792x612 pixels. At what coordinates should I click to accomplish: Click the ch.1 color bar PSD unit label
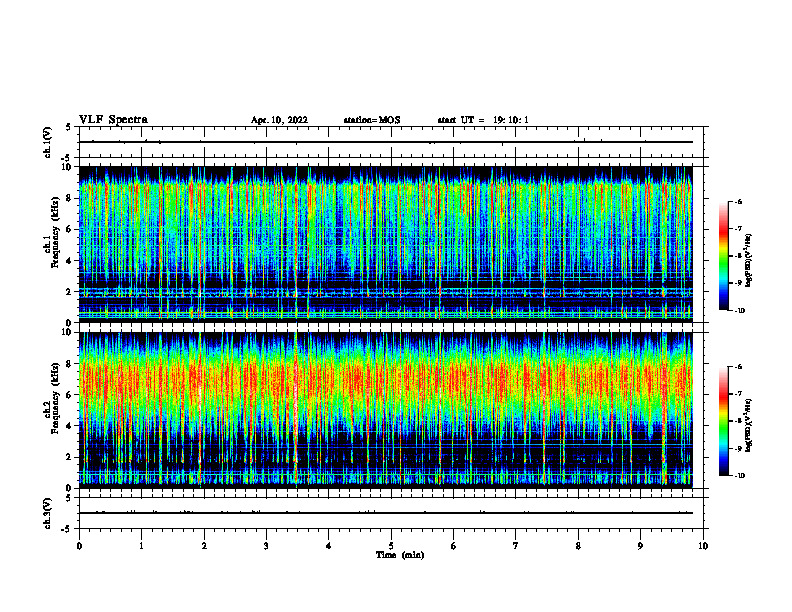click(749, 260)
